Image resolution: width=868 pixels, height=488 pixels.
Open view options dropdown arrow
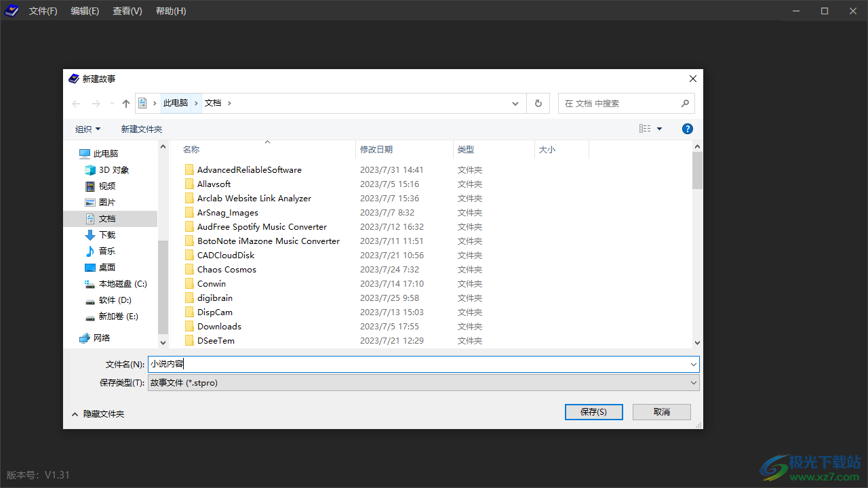[659, 129]
